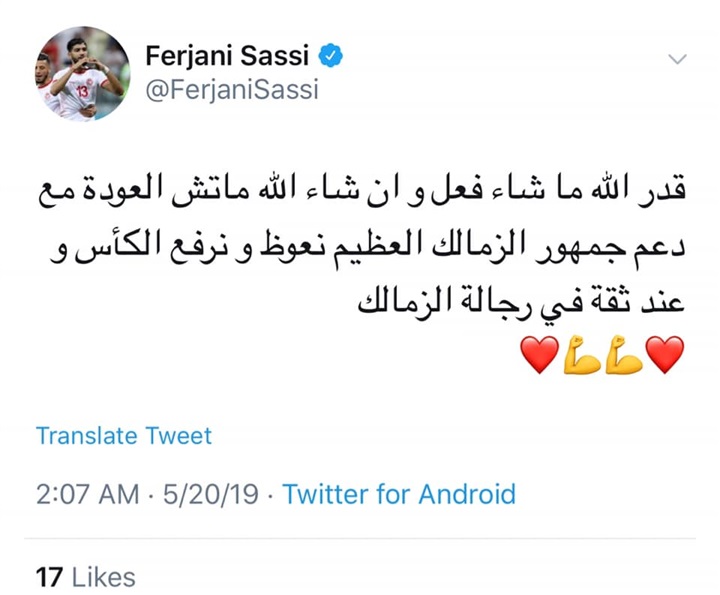
Task: Tap the left red heart emoji
Action: pyautogui.click(x=541, y=355)
